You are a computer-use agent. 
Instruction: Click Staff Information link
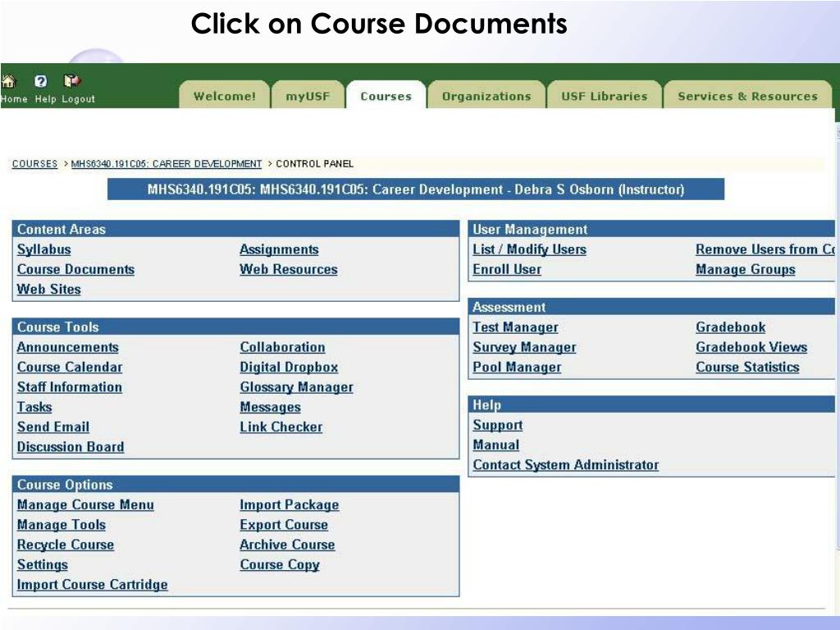tap(70, 387)
